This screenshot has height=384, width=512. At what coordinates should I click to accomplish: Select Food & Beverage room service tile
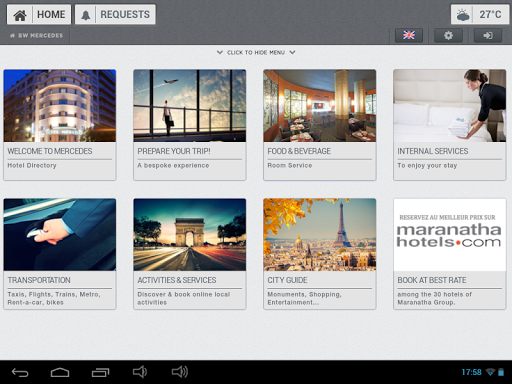[320, 125]
